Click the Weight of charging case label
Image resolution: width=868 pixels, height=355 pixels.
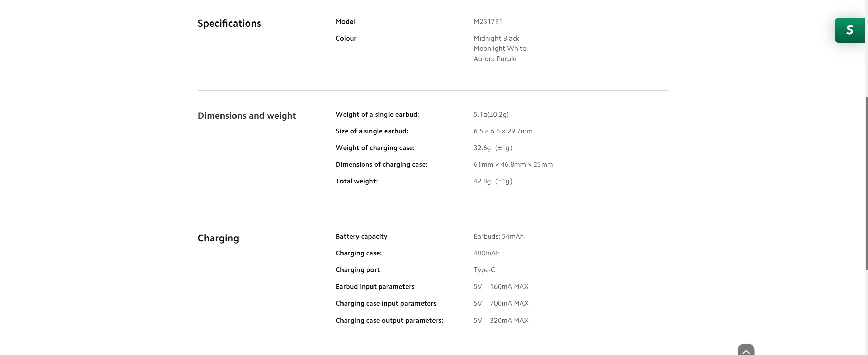click(375, 148)
